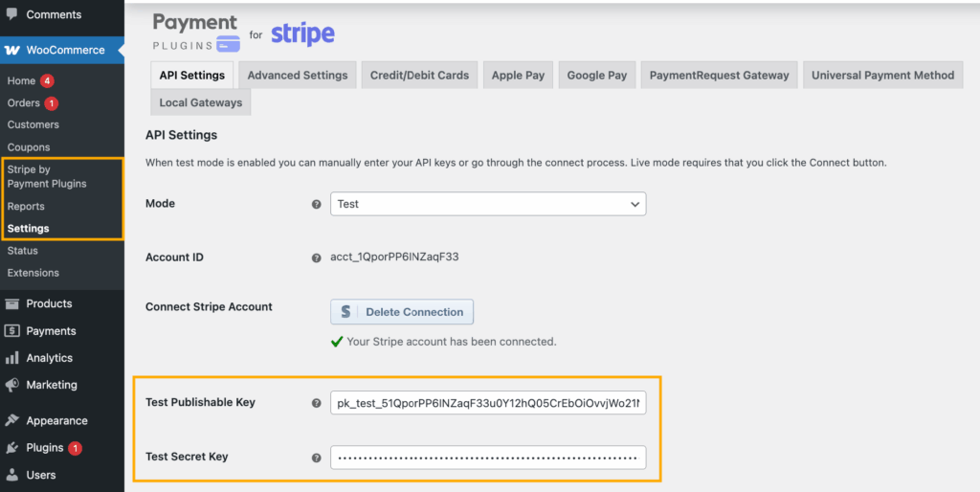Open the Orders submenu item

(x=24, y=103)
